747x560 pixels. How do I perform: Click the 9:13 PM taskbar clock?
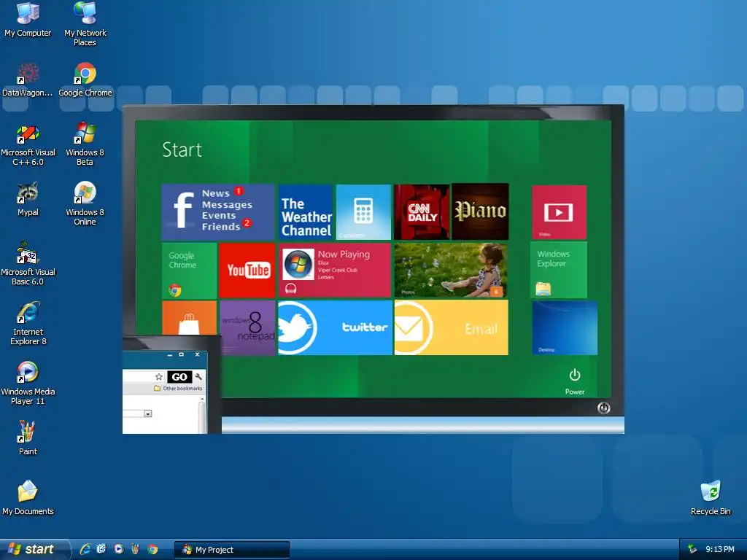tap(720, 549)
